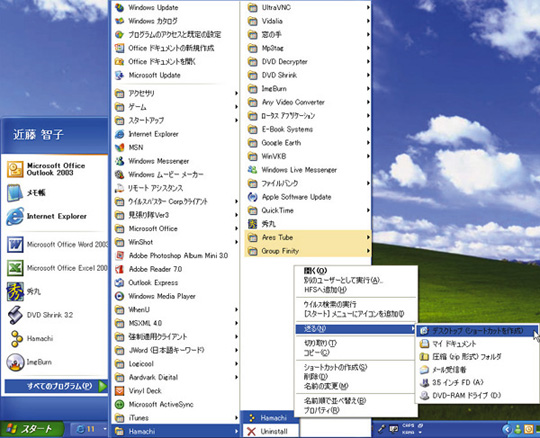Expand the Google Earth folder
This screenshot has width=540, height=438.
308,143
